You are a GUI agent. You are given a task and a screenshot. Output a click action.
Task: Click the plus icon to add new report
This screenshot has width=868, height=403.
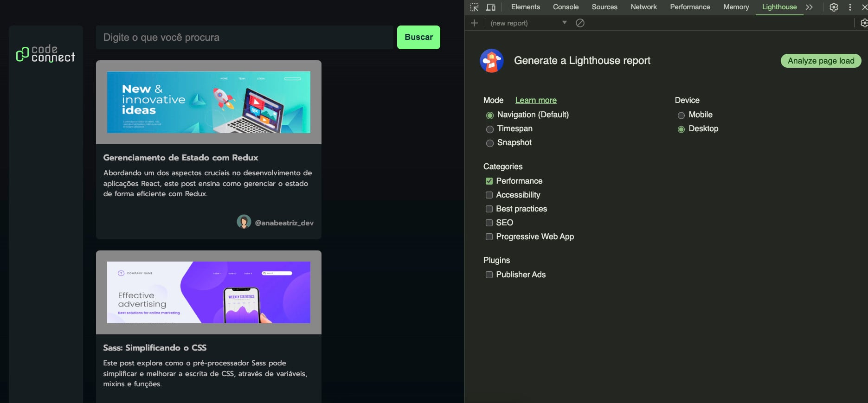(474, 23)
